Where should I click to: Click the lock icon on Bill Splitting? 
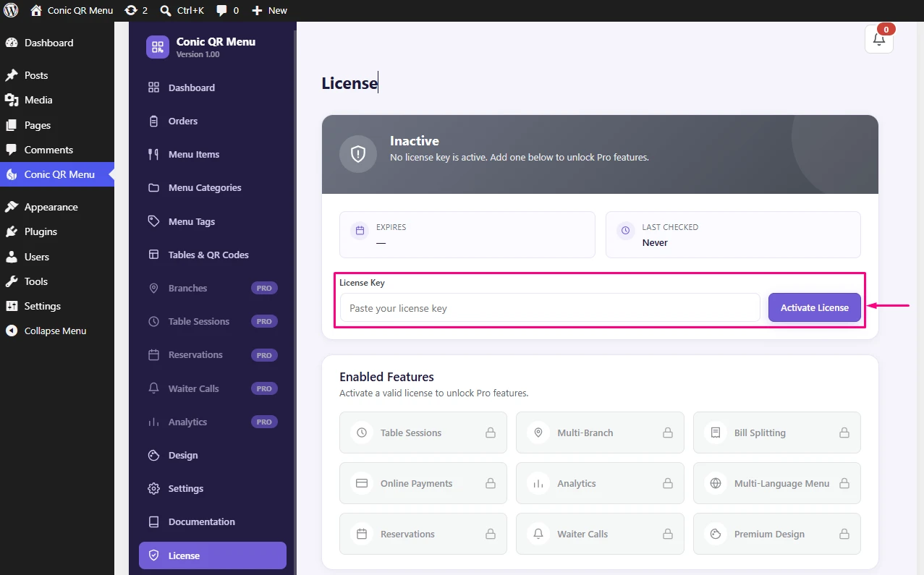[844, 433]
